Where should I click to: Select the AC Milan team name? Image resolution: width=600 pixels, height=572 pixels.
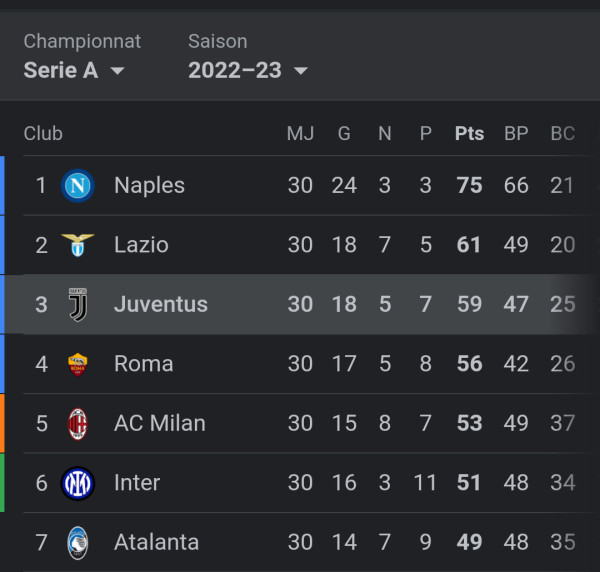pos(159,423)
